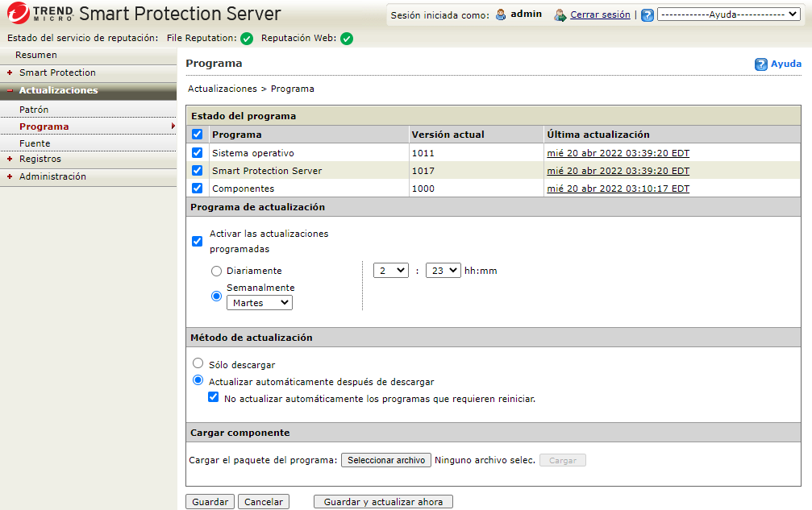Click the Cerrar sesión link
This screenshot has height=510, width=812.
[x=600, y=15]
